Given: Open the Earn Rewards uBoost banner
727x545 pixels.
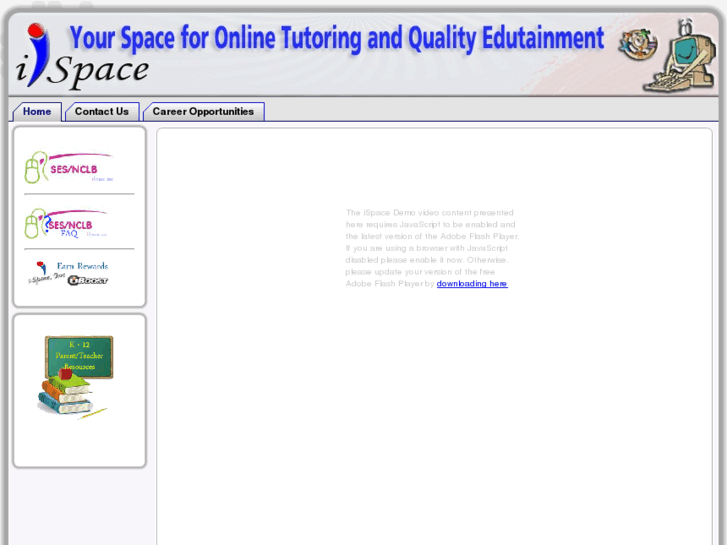Looking at the screenshot, I should pyautogui.click(x=68, y=273).
